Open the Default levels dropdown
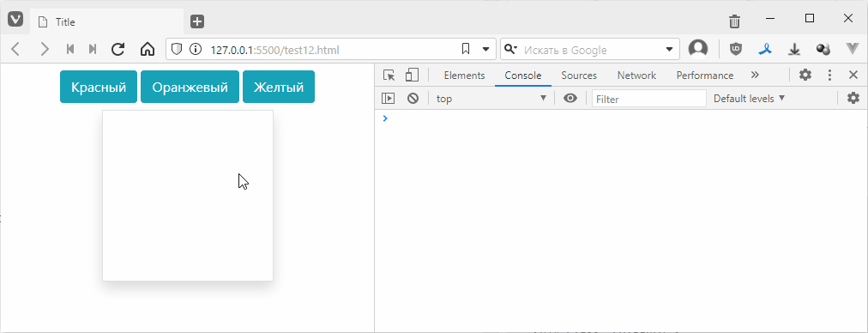868x333 pixels. point(749,99)
